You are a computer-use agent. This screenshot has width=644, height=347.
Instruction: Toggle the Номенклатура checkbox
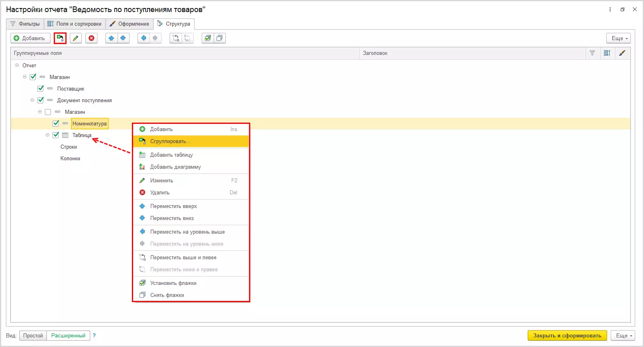tap(56, 123)
